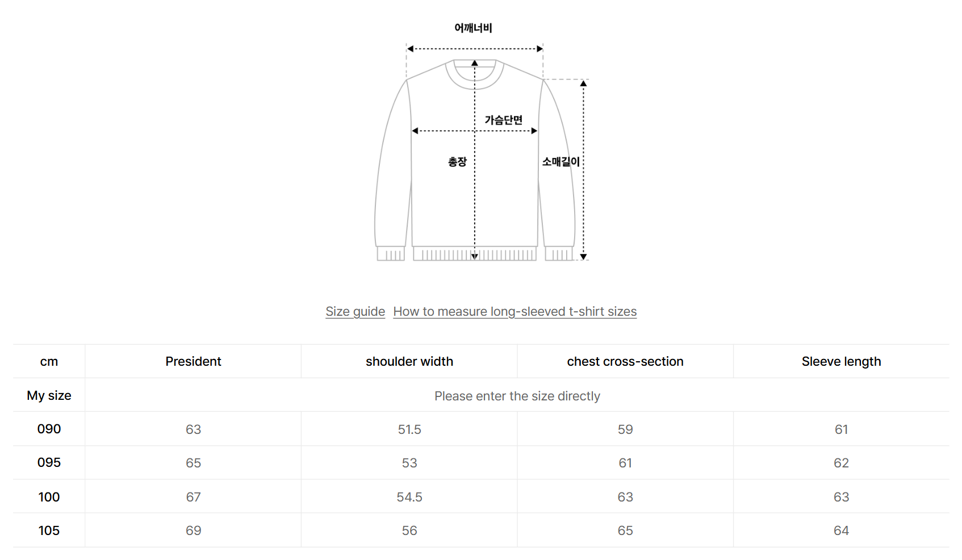Open the Size guide link

click(x=355, y=311)
